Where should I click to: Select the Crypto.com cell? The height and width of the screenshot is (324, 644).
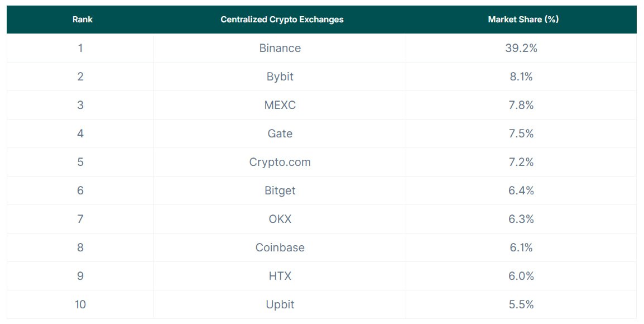click(280, 162)
